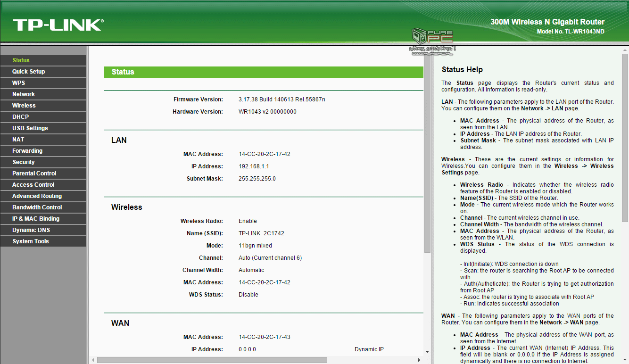Image resolution: width=629 pixels, height=364 pixels.
Task: Open IP & MAC Binding page
Action: tap(43, 219)
